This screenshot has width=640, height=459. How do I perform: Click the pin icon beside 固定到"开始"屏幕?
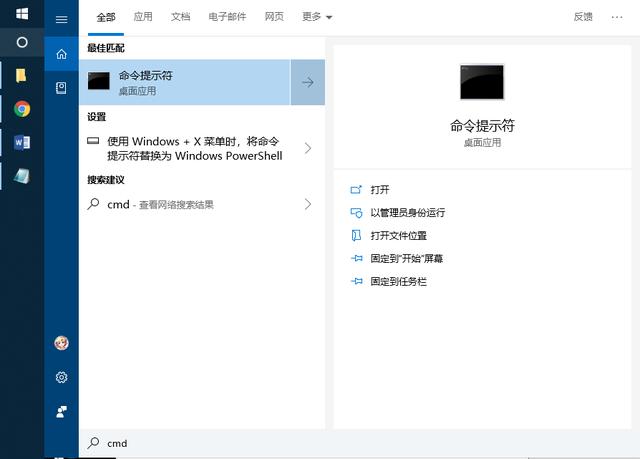356,258
